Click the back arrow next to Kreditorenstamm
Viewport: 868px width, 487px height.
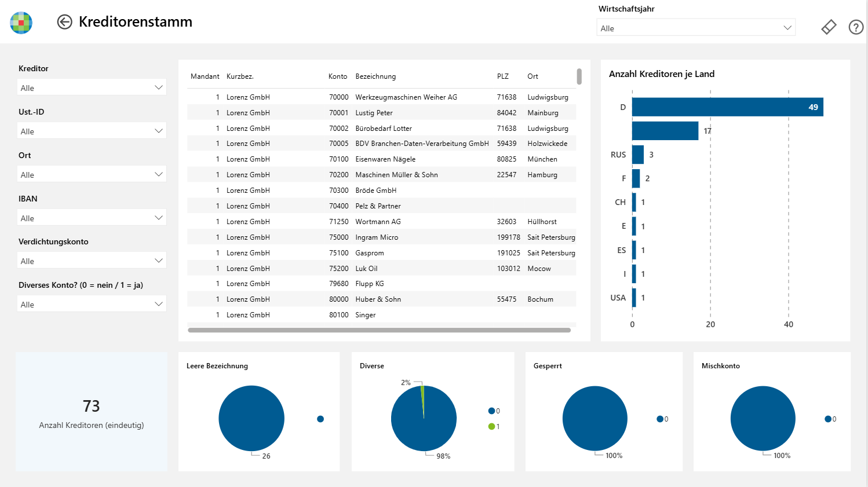coord(64,22)
